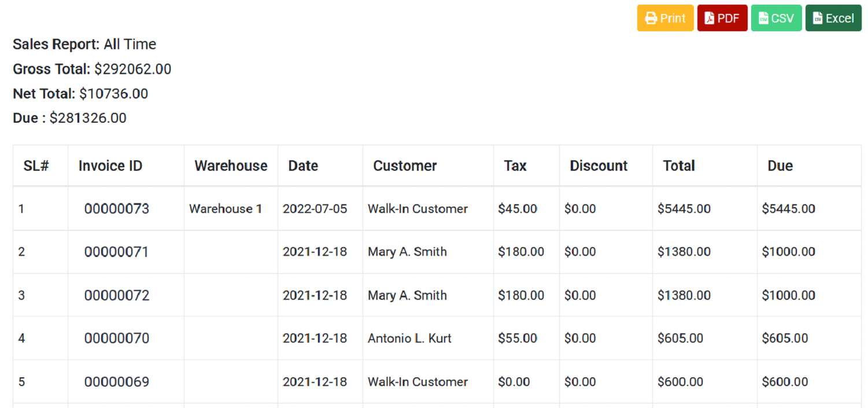Click the PDF file icon
The height and width of the screenshot is (408, 868).
709,19
